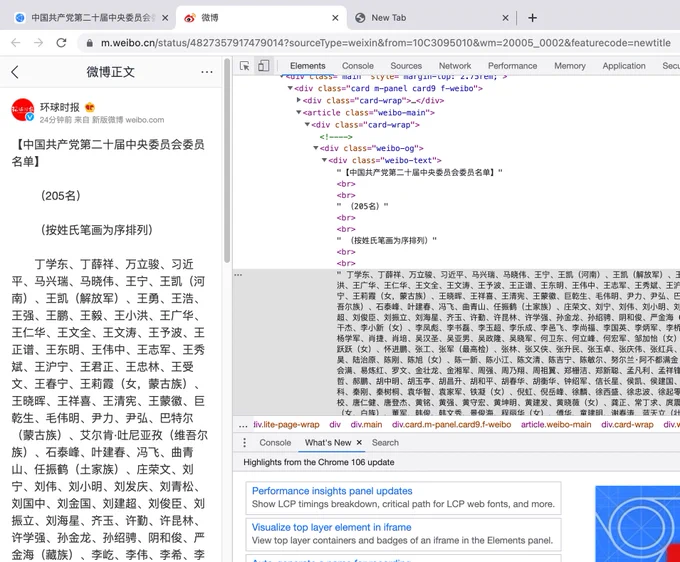Viewport: 680px width, 562px height.
Task: Open the drawer three-dot menu
Action: 245,442
